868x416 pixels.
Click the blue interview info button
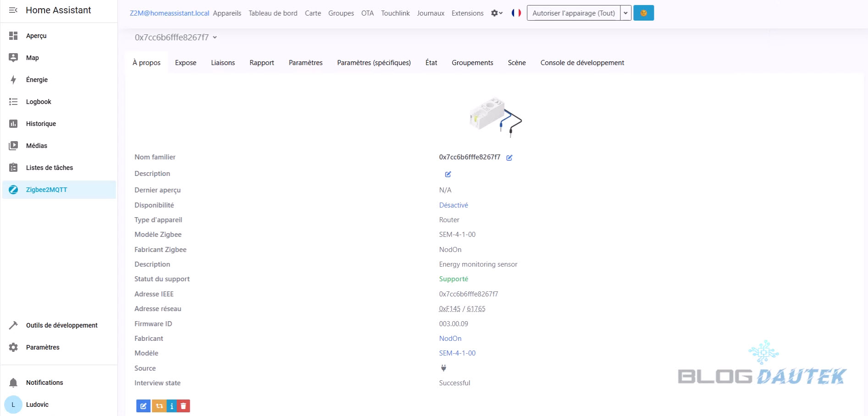click(x=171, y=406)
